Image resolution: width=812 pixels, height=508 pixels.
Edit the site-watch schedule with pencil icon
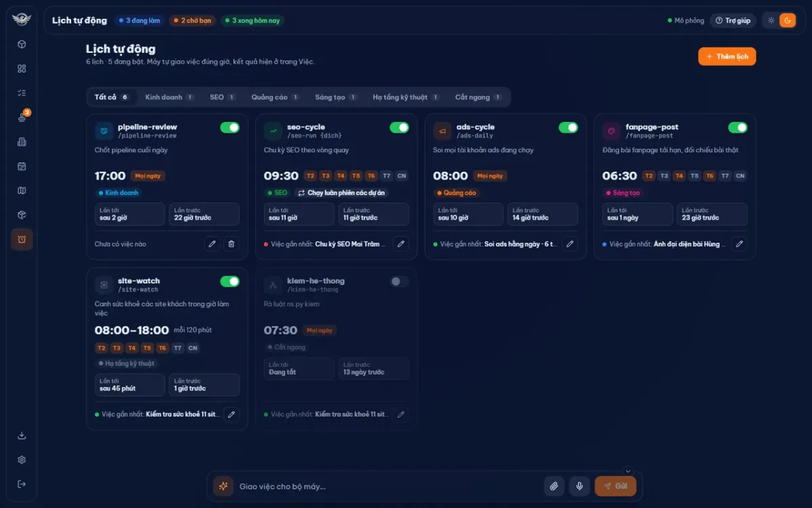pyautogui.click(x=231, y=414)
